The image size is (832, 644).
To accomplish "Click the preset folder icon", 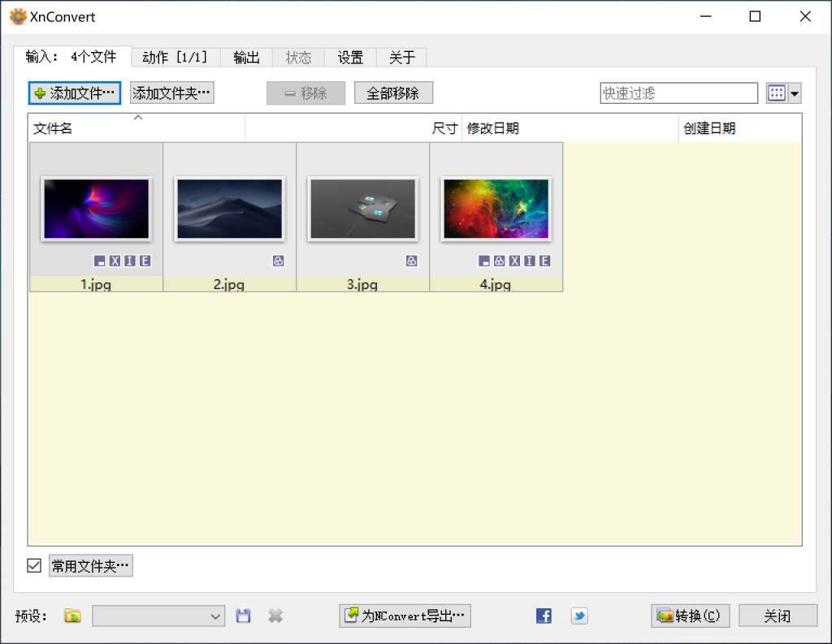I will tap(72, 616).
